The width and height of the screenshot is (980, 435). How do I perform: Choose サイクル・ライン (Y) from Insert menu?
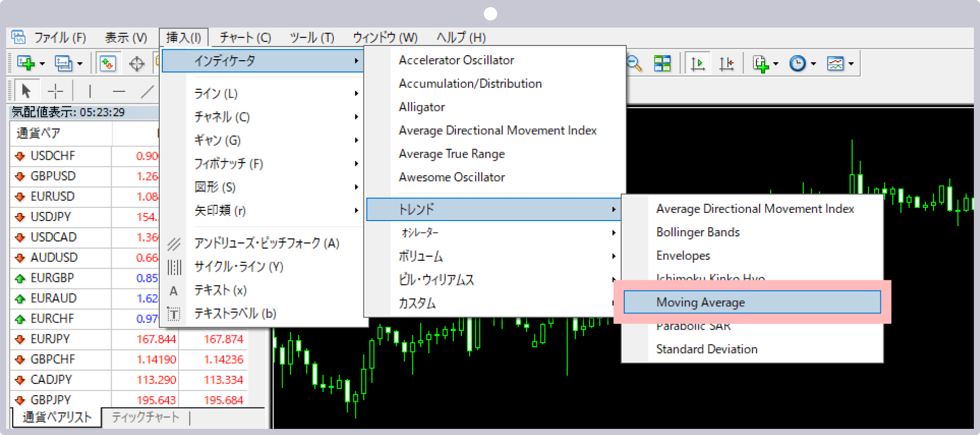[238, 267]
